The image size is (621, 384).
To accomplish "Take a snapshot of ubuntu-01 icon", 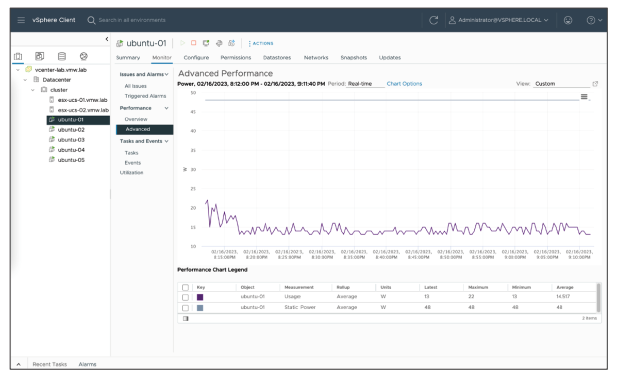I will tap(232, 43).
